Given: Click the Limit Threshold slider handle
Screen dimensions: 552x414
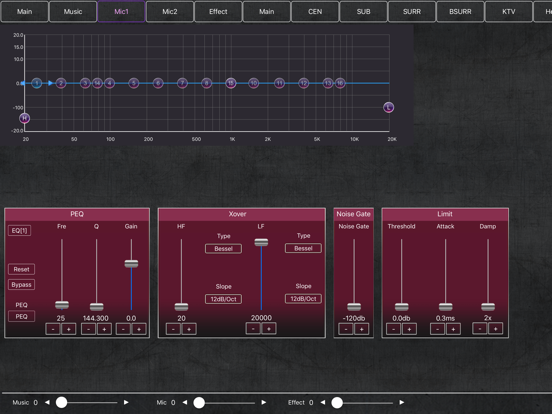Looking at the screenshot, I should click(x=401, y=307).
